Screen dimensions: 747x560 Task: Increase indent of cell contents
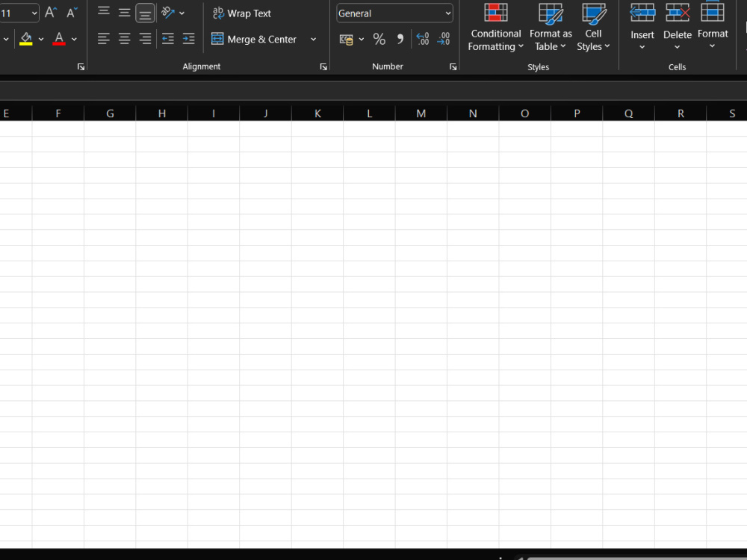[x=189, y=39]
